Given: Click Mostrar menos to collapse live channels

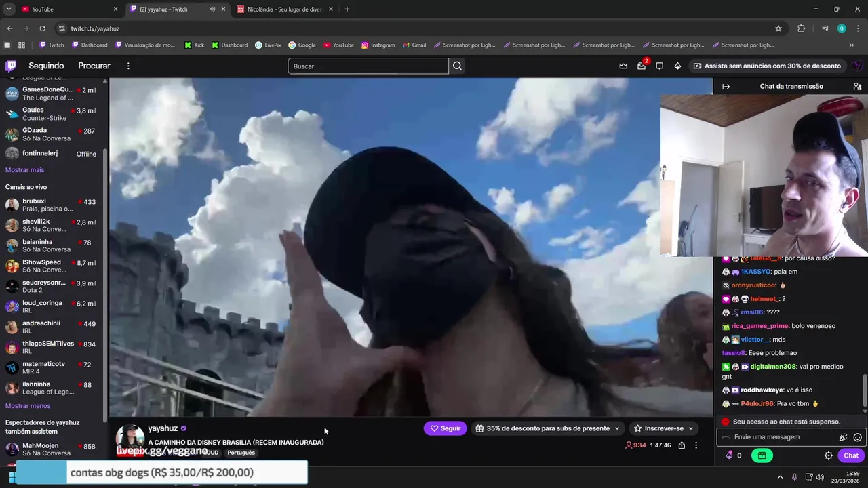Looking at the screenshot, I should (x=28, y=406).
